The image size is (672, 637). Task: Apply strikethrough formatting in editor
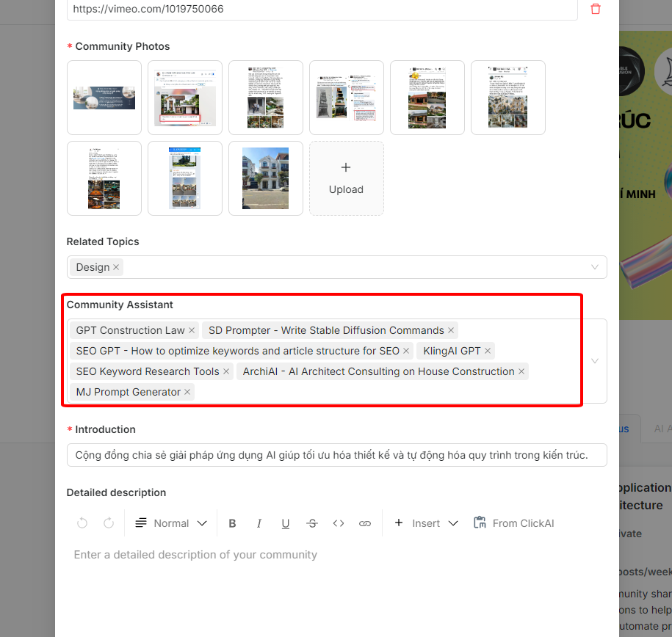point(312,523)
